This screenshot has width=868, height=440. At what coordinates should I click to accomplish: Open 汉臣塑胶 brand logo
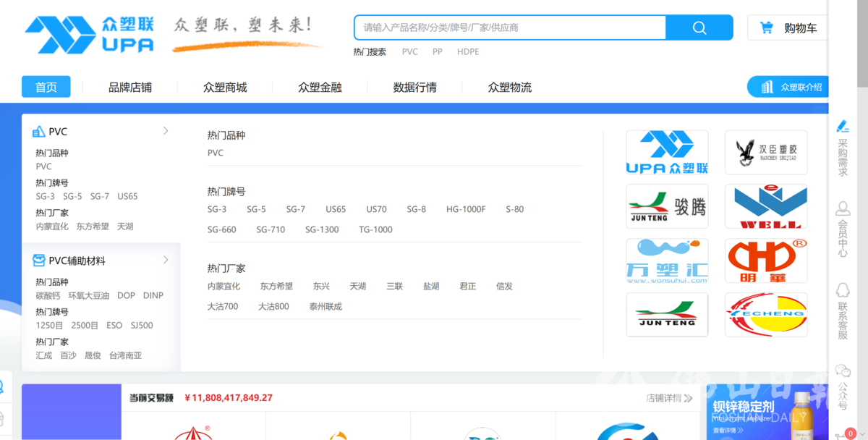click(766, 153)
